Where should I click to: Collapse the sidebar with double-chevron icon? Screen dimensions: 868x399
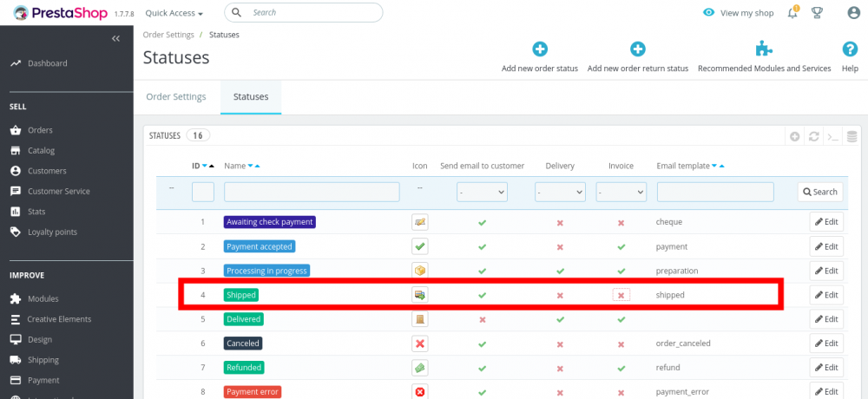(115, 38)
